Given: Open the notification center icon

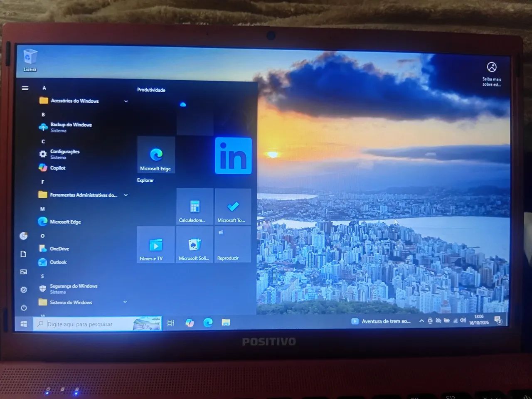Looking at the screenshot, I should [x=498, y=320].
